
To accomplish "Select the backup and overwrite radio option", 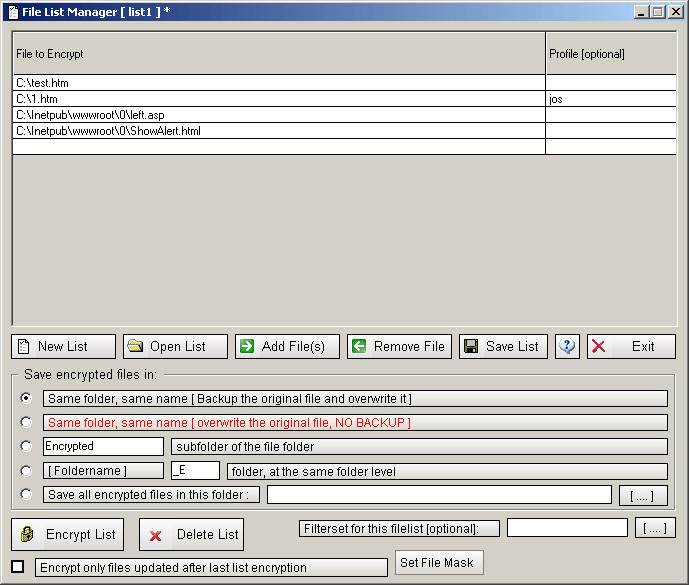I will (26, 398).
